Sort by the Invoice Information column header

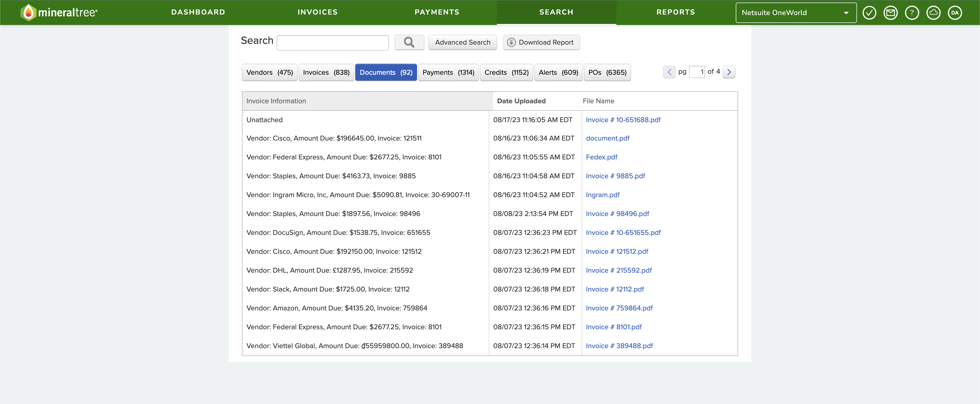coord(276,101)
